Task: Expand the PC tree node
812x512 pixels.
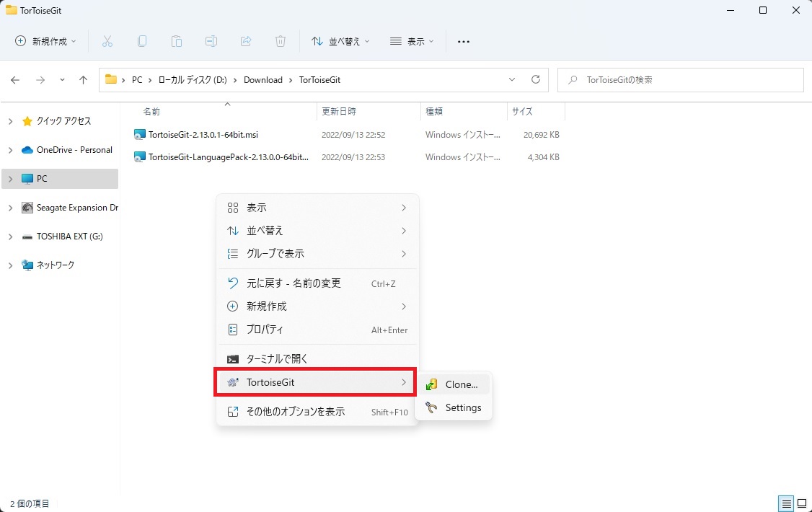Action: pyautogui.click(x=10, y=179)
